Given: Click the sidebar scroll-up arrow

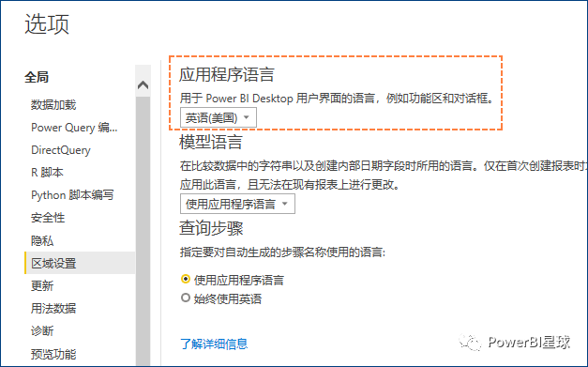Looking at the screenshot, I should coord(143,84).
